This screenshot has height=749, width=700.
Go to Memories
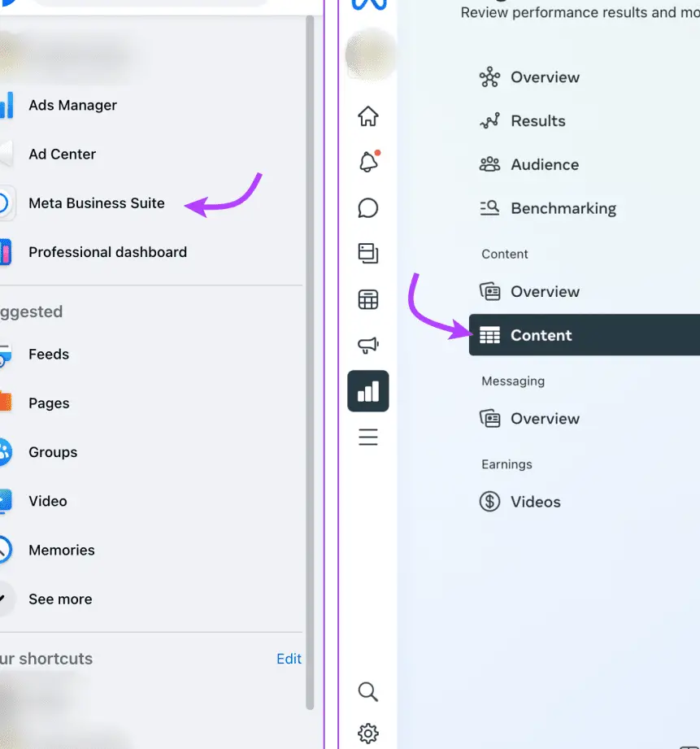point(62,550)
